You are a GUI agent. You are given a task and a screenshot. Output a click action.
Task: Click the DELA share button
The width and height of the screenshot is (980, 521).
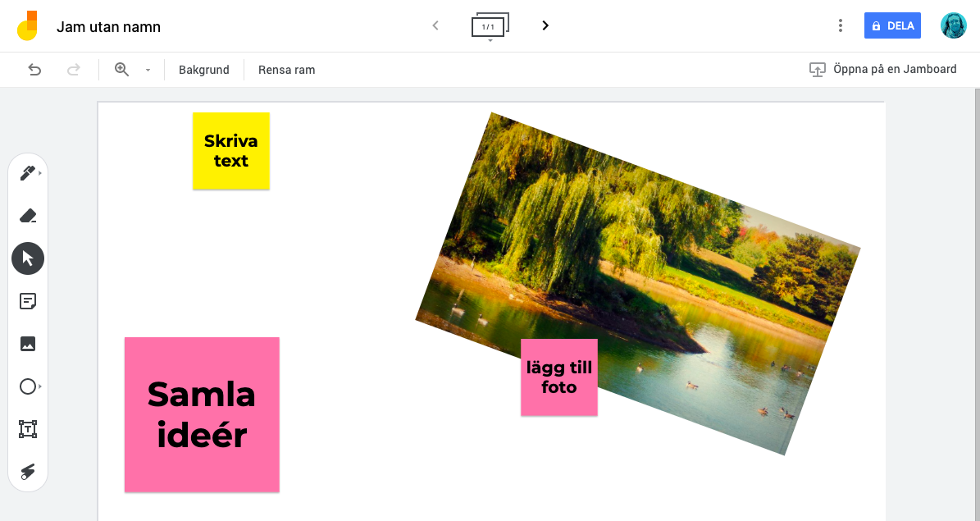pos(892,25)
